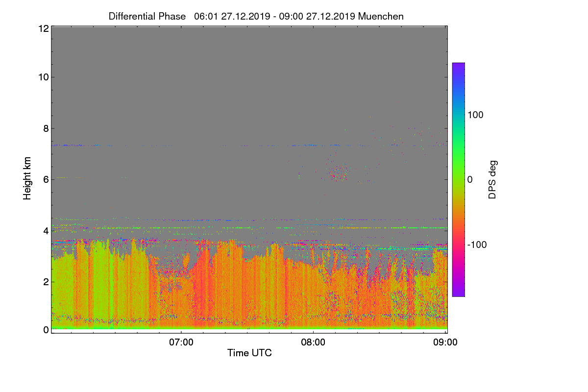Click the station name 'Muenchen'
This screenshot has height=392, width=588.
(381, 16)
